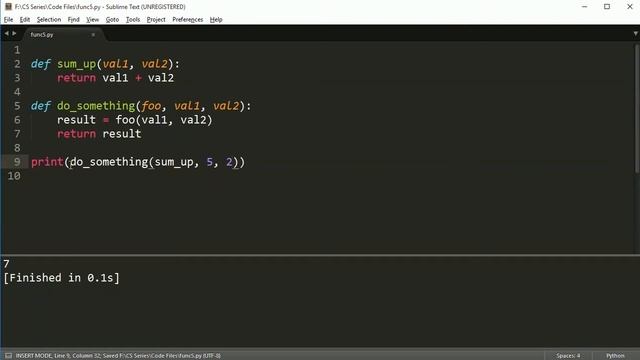Toggle side panel icon in status bar
Viewport: 640px width, 360px height.
coord(8,356)
